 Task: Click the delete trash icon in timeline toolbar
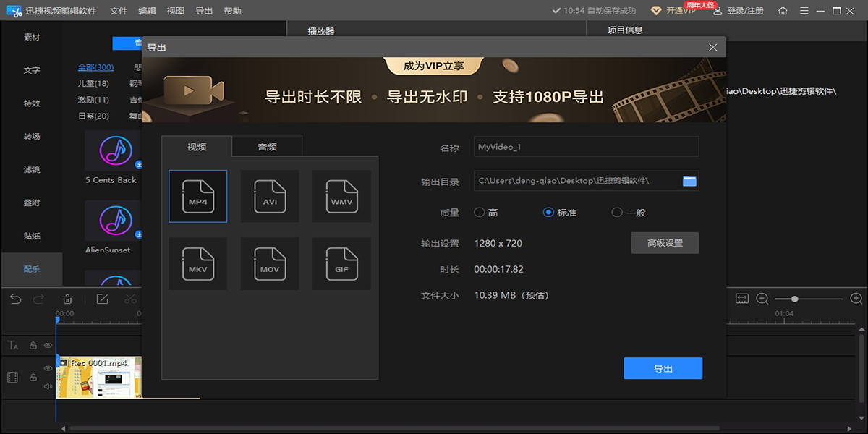(67, 299)
